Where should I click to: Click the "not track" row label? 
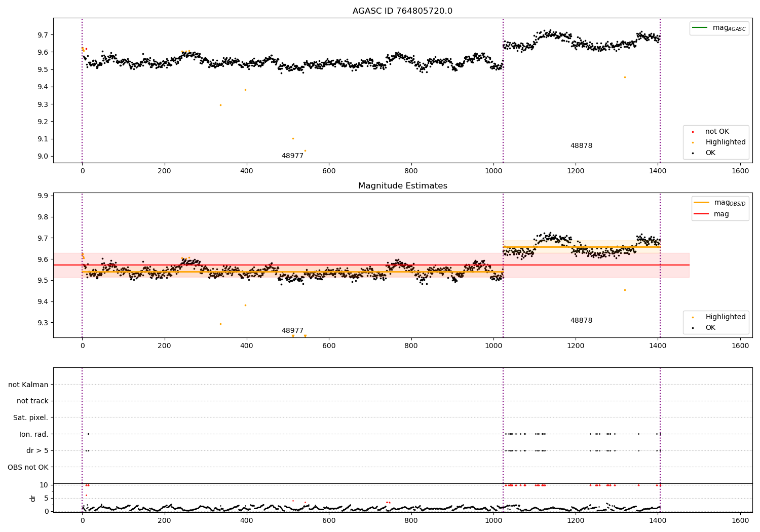tap(32, 401)
